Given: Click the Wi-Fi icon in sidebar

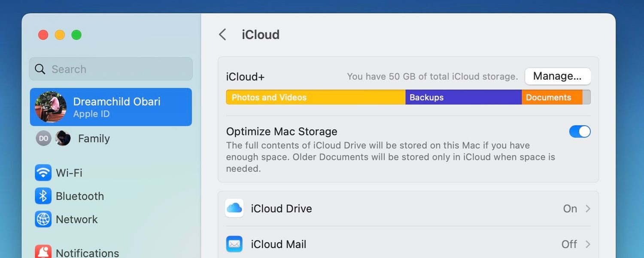Looking at the screenshot, I should point(43,173).
